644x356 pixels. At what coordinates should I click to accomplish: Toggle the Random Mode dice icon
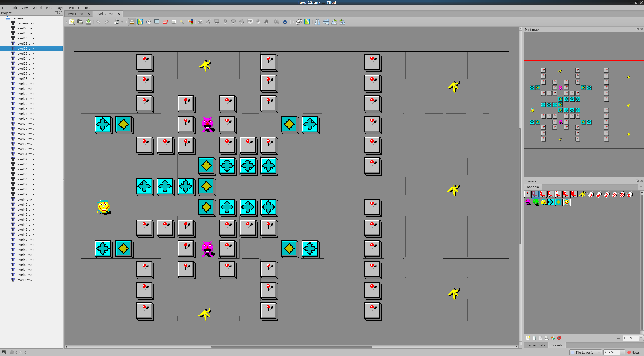pos(299,22)
